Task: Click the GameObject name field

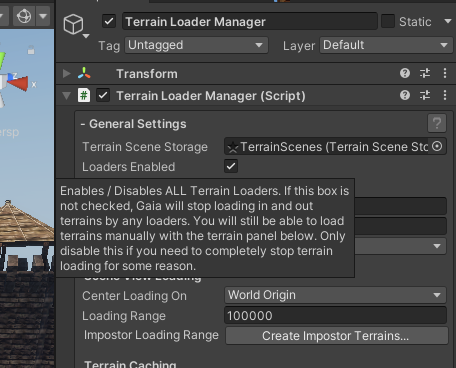Action: click(250, 22)
